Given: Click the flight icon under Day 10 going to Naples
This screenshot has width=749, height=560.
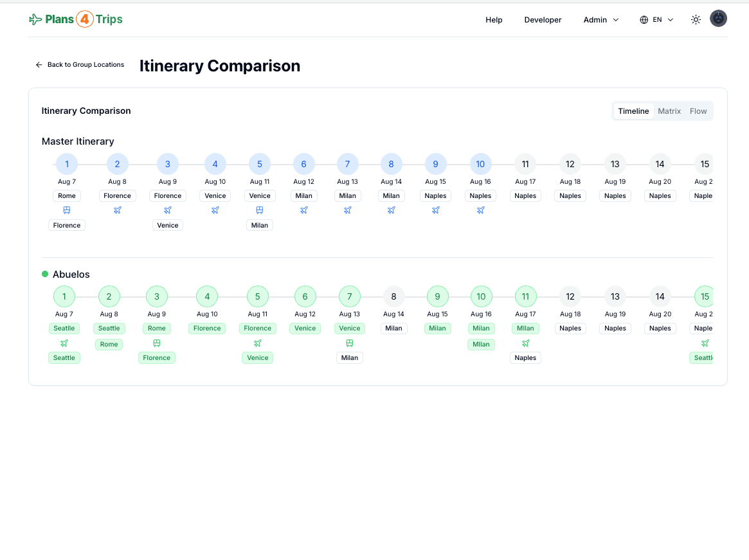Looking at the screenshot, I should tap(480, 210).
